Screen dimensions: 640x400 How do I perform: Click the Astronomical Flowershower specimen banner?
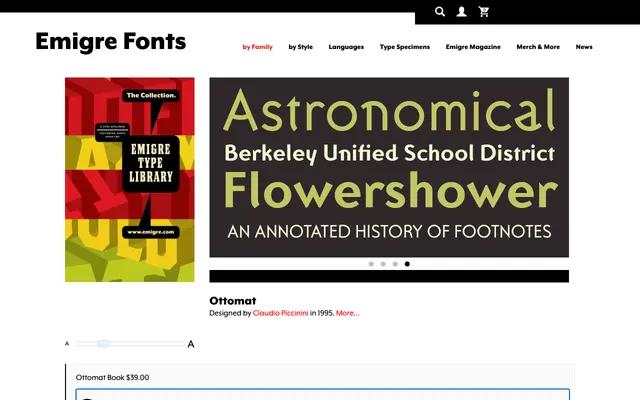[x=389, y=167]
